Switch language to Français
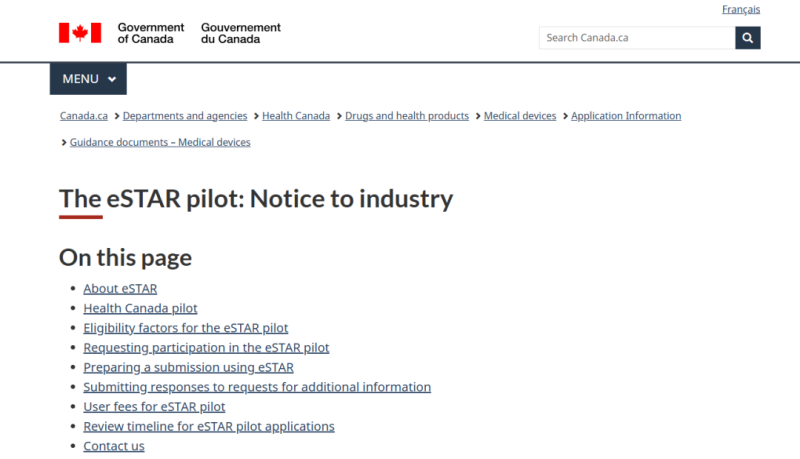Screen dimensions: 800x459 741,9
